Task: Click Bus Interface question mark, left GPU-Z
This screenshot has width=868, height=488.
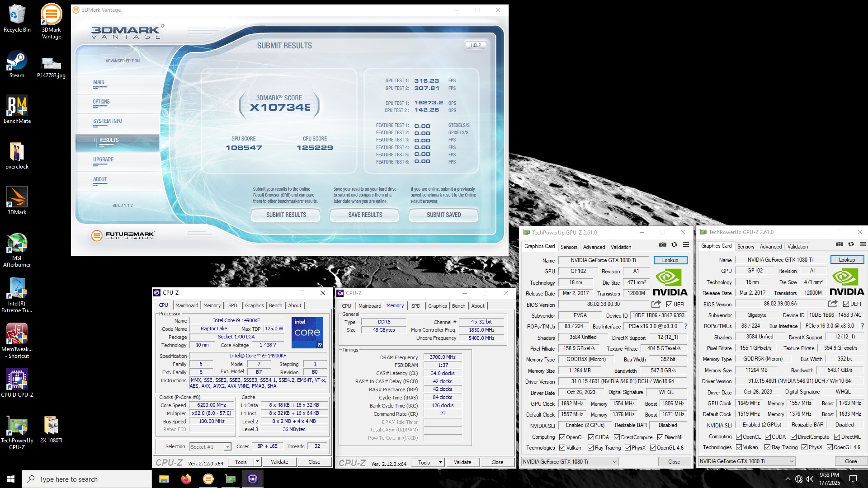Action: pyautogui.click(x=685, y=326)
